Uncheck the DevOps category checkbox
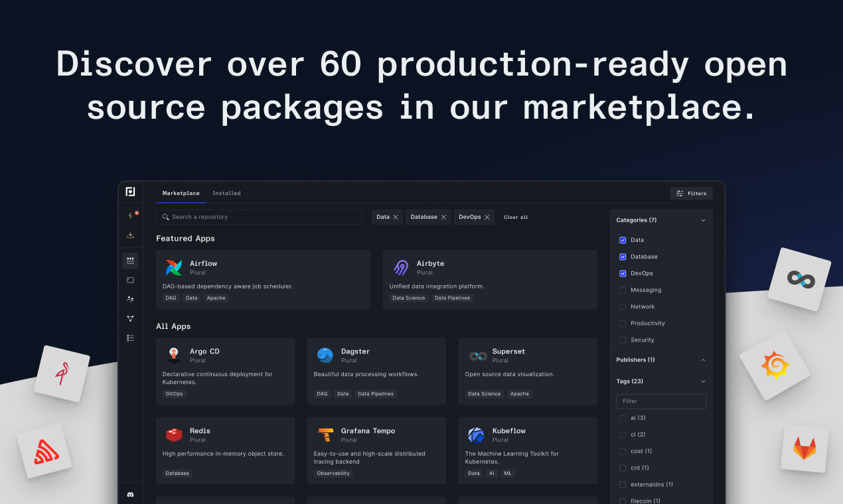 [x=623, y=273]
